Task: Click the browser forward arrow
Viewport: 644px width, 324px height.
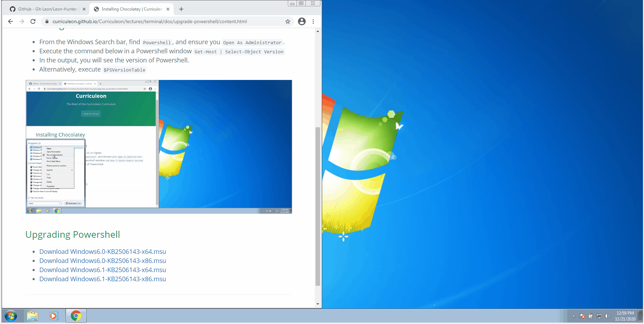Action: point(22,21)
